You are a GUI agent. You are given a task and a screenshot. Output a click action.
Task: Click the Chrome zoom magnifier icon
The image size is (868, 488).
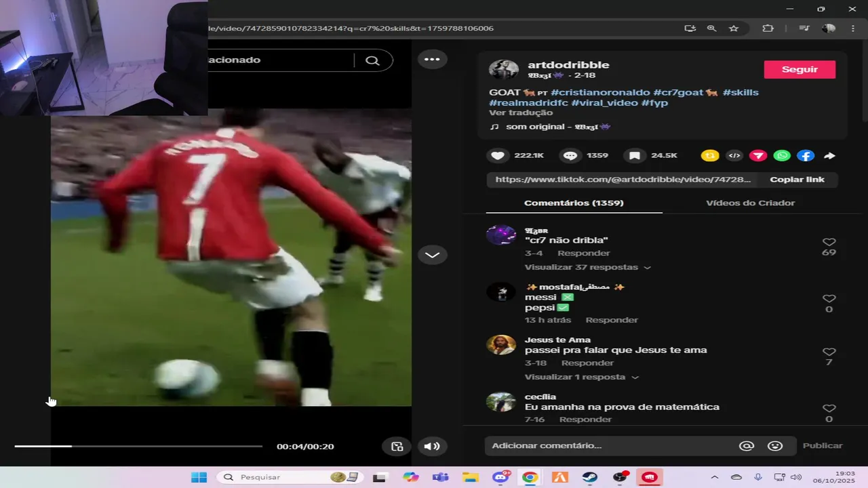point(711,28)
